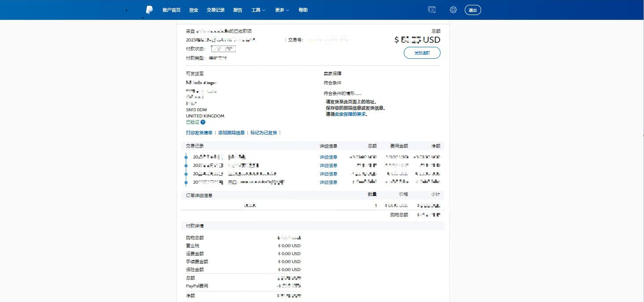Screen dimensions: 644x302
Task: Open the messages icon in header
Action: coord(432,10)
